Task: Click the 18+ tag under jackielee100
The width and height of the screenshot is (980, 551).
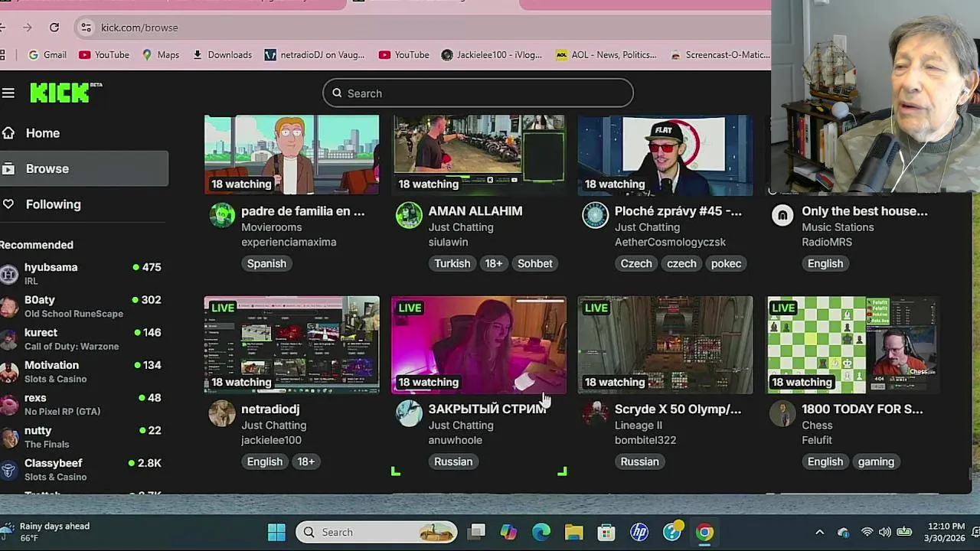Action: pyautogui.click(x=305, y=461)
